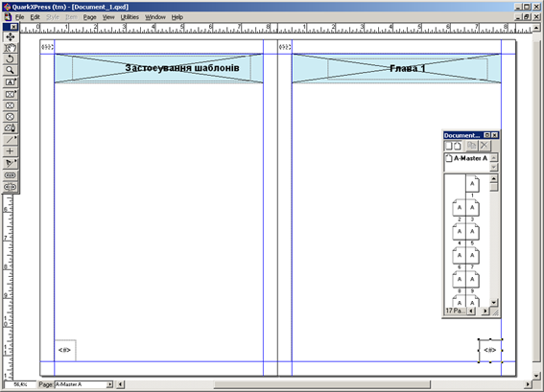Open the Help menu
This screenshot has width=544, height=392.
coord(177,17)
